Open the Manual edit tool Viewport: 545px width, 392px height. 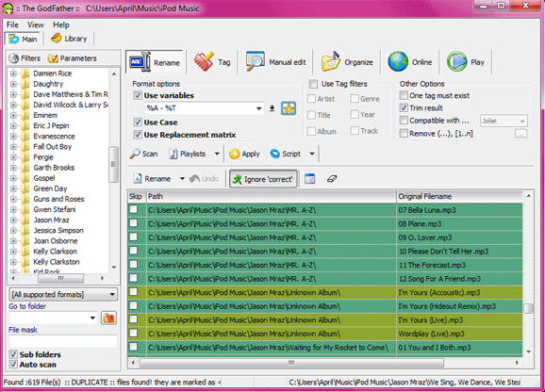tap(275, 62)
